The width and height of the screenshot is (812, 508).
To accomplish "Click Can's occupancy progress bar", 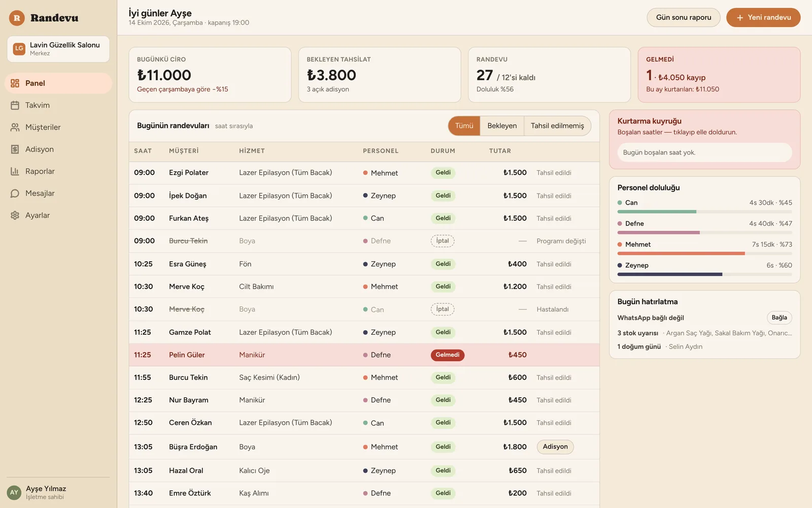I will [704, 212].
